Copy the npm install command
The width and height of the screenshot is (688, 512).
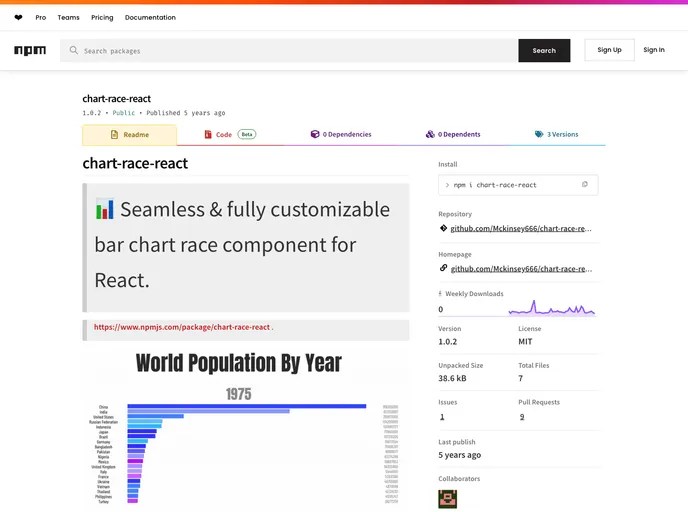click(x=584, y=184)
